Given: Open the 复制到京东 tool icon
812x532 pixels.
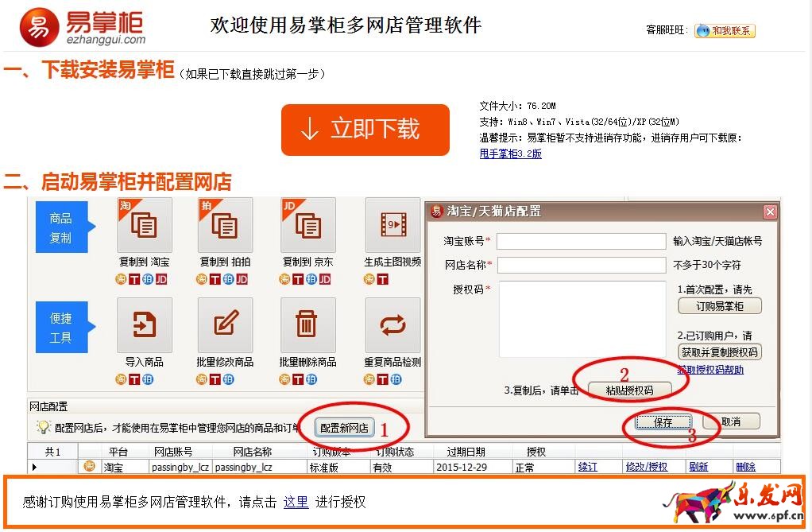Looking at the screenshot, I should (308, 225).
